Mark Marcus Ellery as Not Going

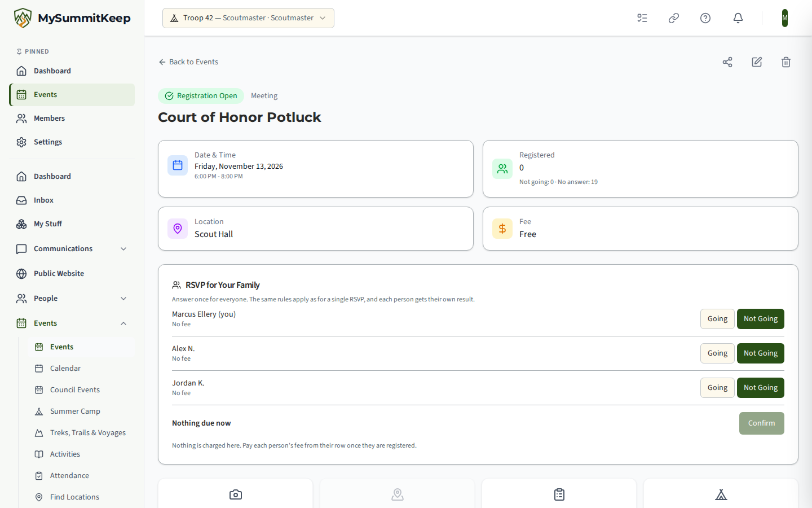pos(761,319)
